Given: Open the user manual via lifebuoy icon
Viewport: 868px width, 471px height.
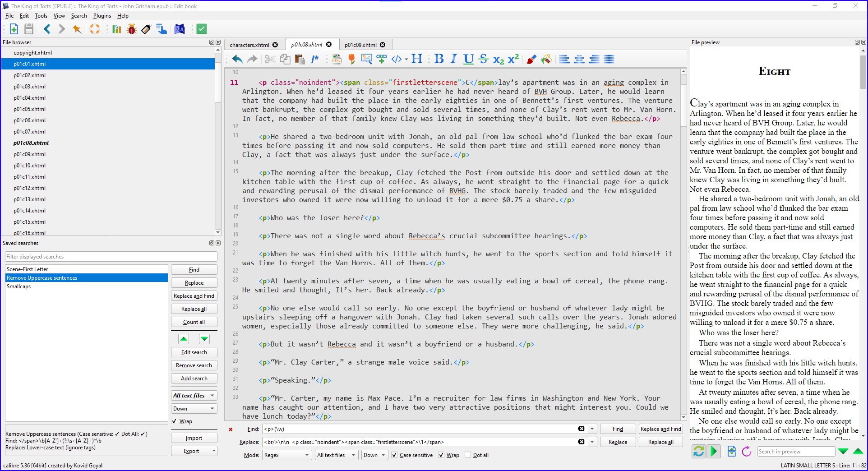Looking at the screenshot, I should click(95, 29).
